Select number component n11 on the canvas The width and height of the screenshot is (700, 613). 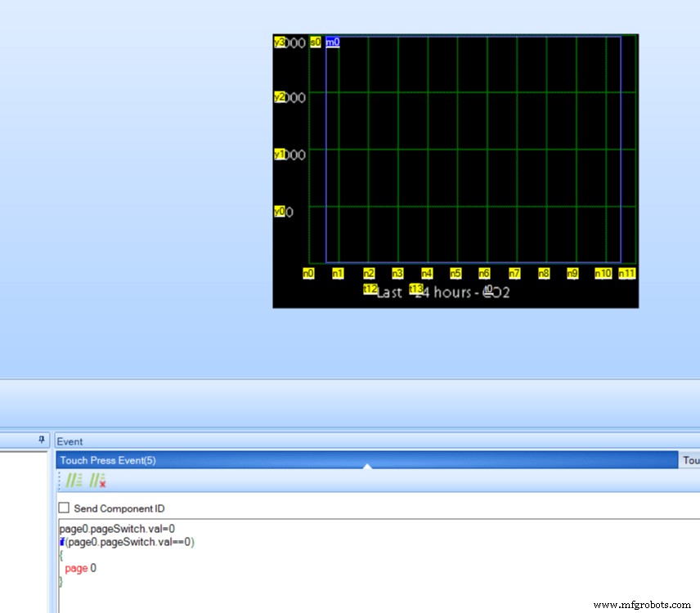[626, 273]
